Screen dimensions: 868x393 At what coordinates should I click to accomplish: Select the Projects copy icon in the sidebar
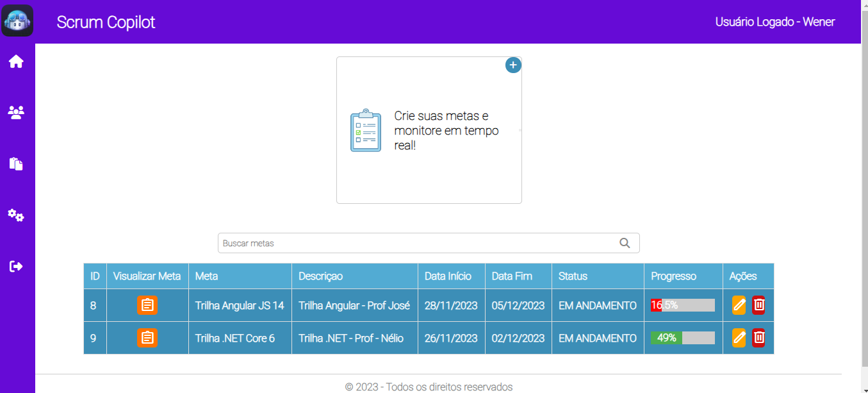pos(16,163)
